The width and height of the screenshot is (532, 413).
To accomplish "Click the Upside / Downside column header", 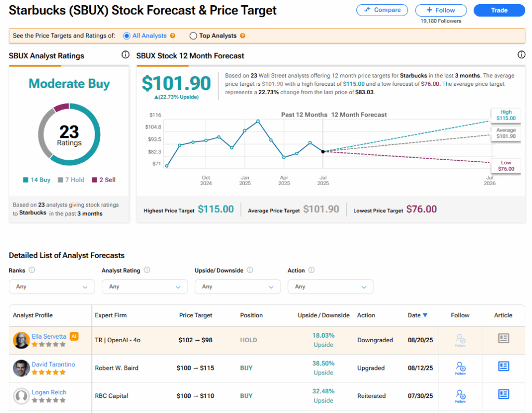I will 324,315.
